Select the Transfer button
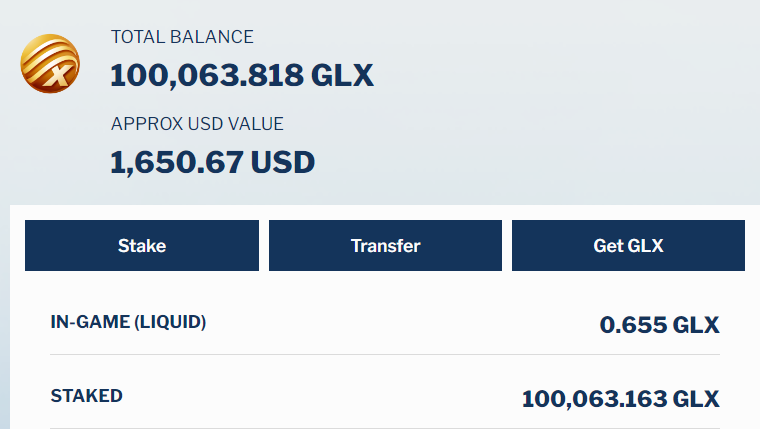760x429 pixels. coord(385,245)
